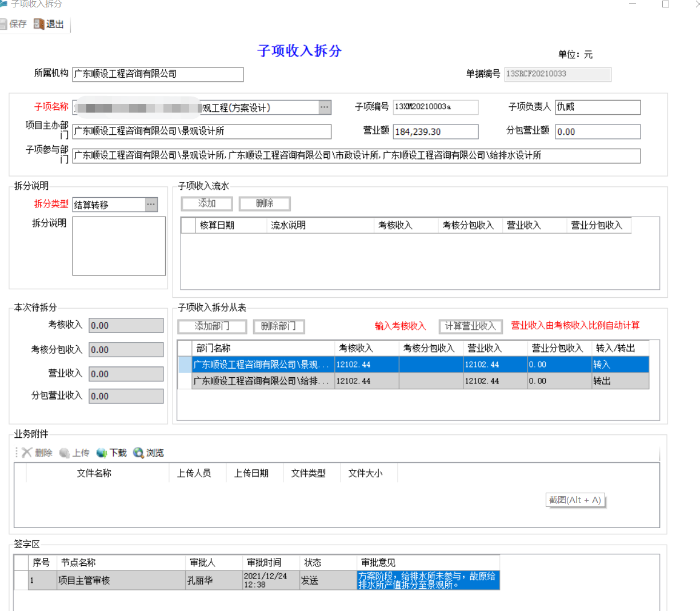Click the 核算日期 column header
This screenshot has width=700, height=611.
(x=231, y=226)
